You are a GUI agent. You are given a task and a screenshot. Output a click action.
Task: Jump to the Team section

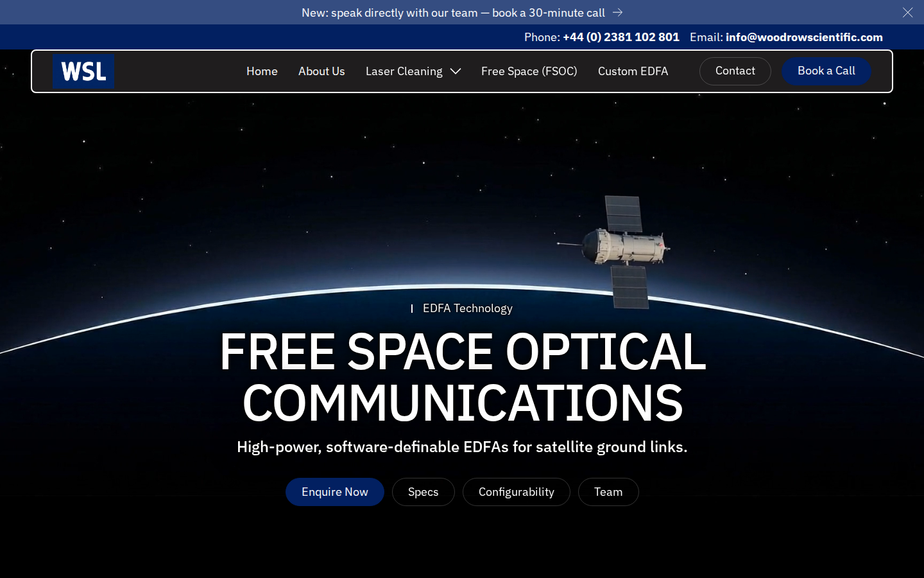(608, 492)
